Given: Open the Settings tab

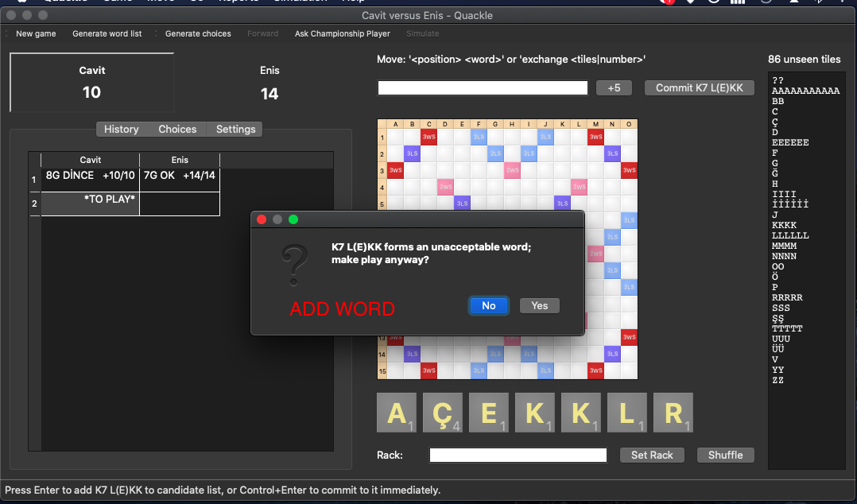Looking at the screenshot, I should (x=236, y=129).
